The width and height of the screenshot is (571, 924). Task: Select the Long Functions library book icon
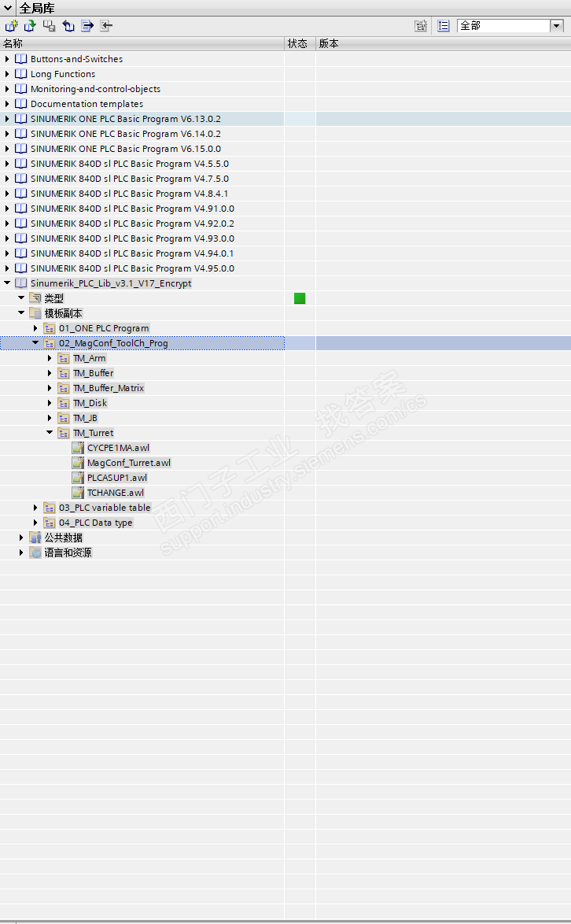[21, 74]
